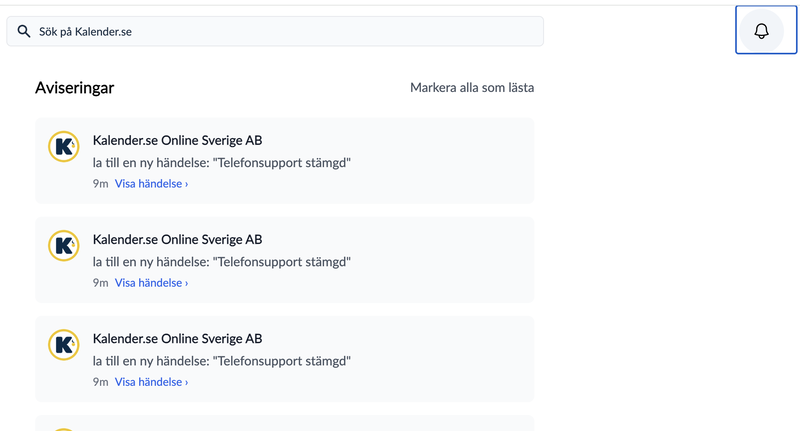Open Visa händelse in first notification
This screenshot has height=431, width=800.
pyautogui.click(x=151, y=184)
